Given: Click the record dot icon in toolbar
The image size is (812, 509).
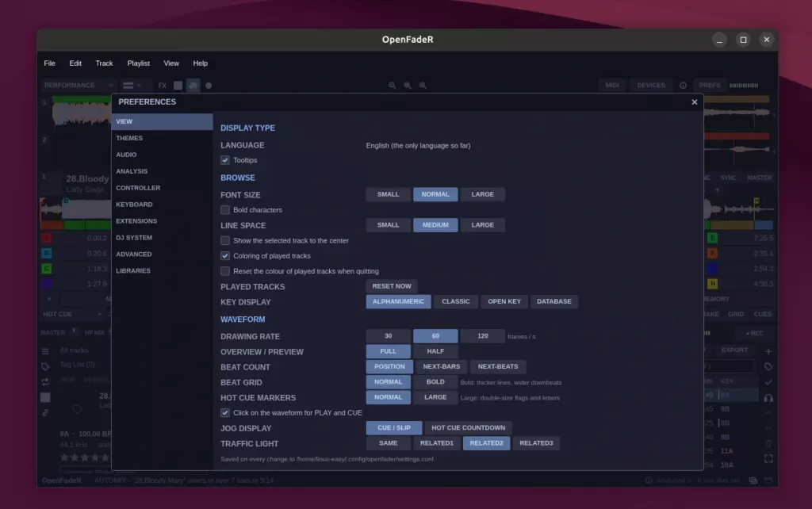Looking at the screenshot, I should pyautogui.click(x=209, y=86).
